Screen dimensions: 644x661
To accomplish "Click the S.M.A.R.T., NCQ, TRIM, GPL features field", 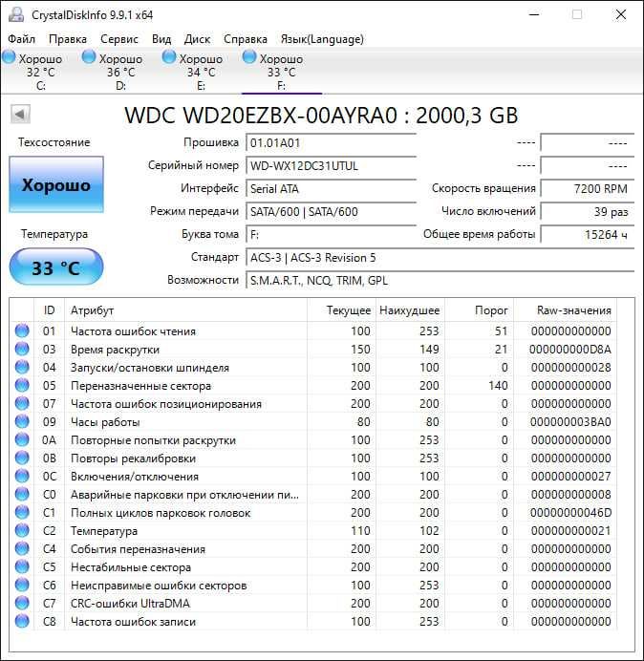I will [x=440, y=280].
